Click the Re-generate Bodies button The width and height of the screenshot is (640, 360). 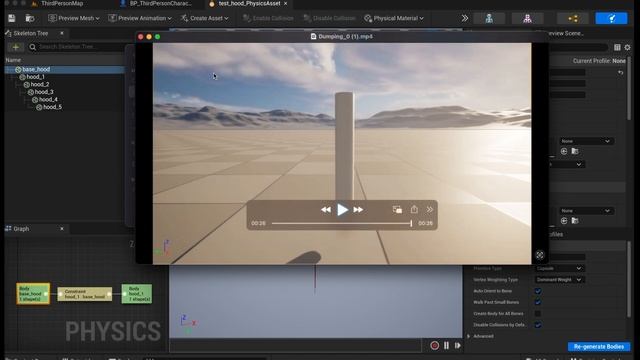pos(598,347)
